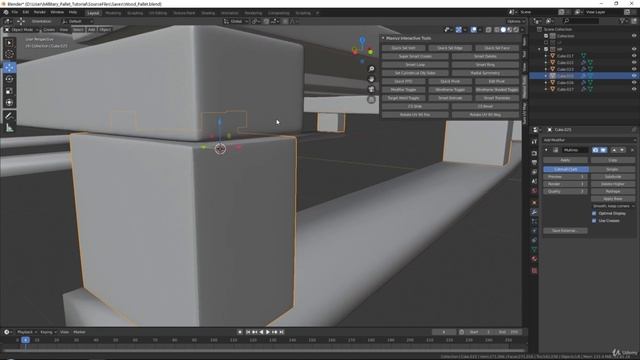Toggle modifier render visibility camera icon
The height and width of the screenshot is (360, 640).
pos(596,150)
